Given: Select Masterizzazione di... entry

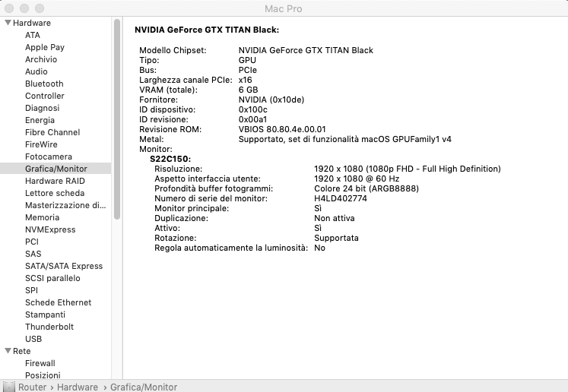Looking at the screenshot, I should 65,205.
